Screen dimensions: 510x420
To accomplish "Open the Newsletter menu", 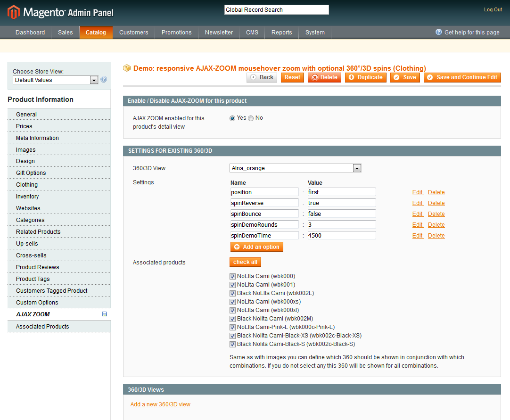I will pyautogui.click(x=219, y=32).
